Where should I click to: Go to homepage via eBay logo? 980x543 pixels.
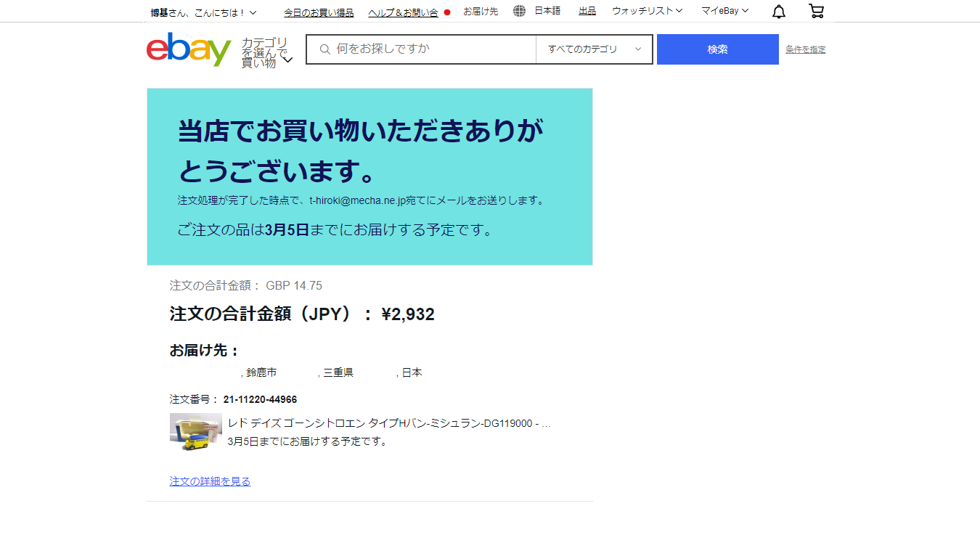(189, 49)
